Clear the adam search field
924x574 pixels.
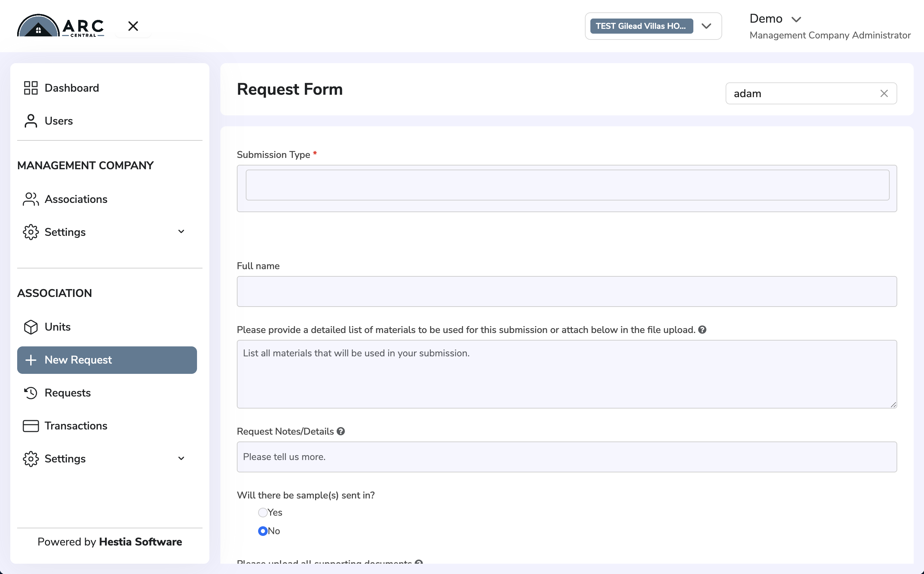(x=884, y=93)
